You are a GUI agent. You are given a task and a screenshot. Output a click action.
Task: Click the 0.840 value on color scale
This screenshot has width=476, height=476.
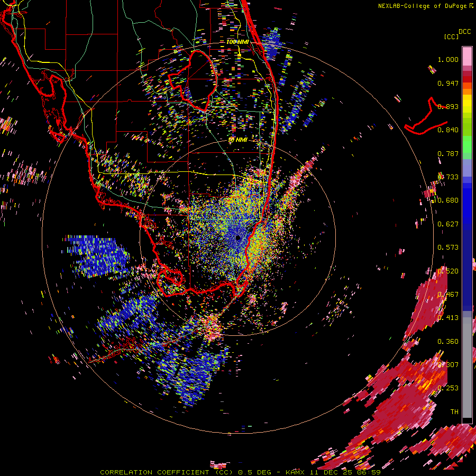tap(448, 130)
